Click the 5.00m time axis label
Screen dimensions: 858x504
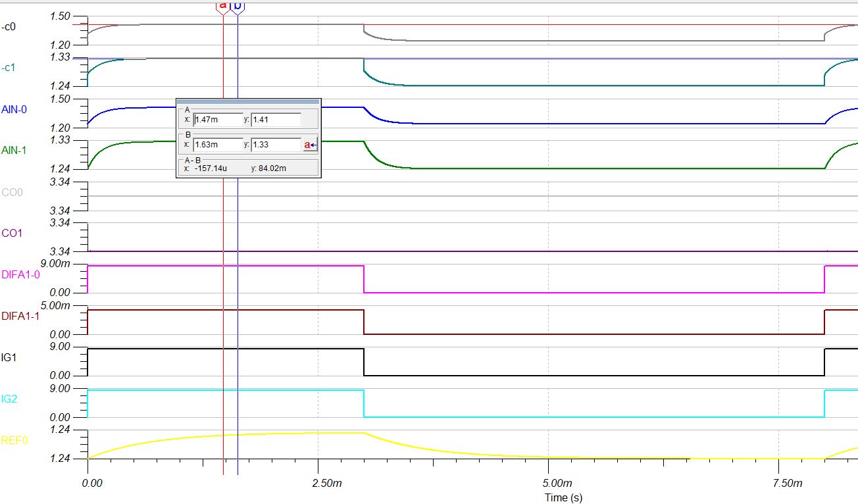click(x=557, y=483)
